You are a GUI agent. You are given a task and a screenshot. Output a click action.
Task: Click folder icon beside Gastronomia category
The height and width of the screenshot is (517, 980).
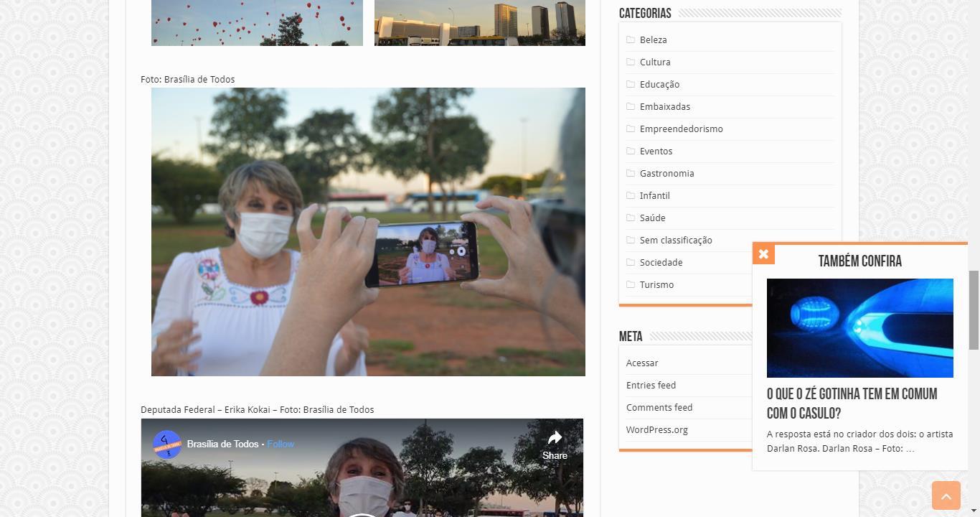tap(631, 173)
